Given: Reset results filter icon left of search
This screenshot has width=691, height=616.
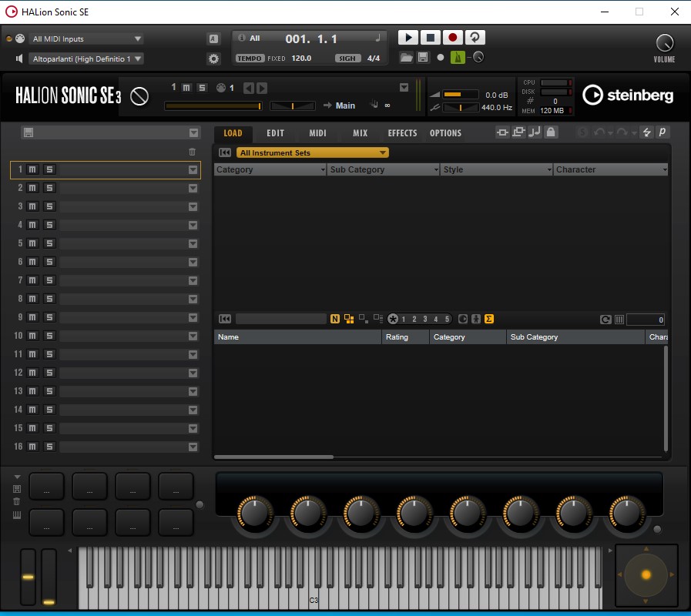Looking at the screenshot, I should click(225, 319).
